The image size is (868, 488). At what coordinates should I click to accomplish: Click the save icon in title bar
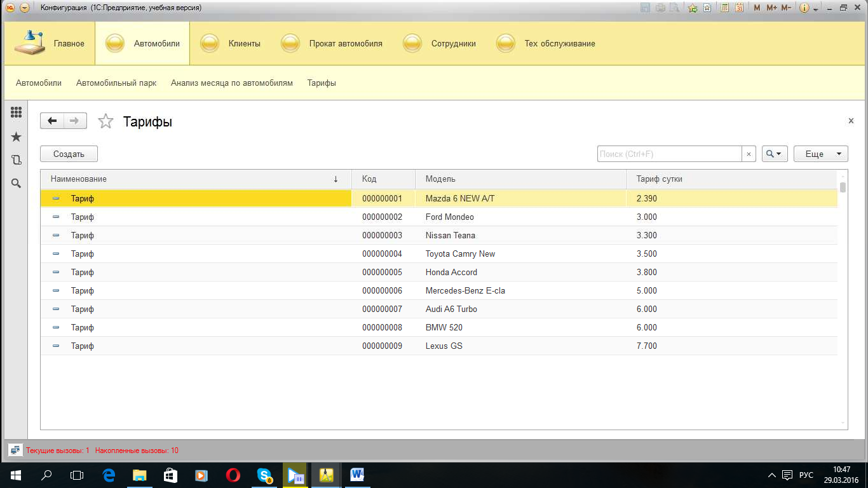point(646,8)
